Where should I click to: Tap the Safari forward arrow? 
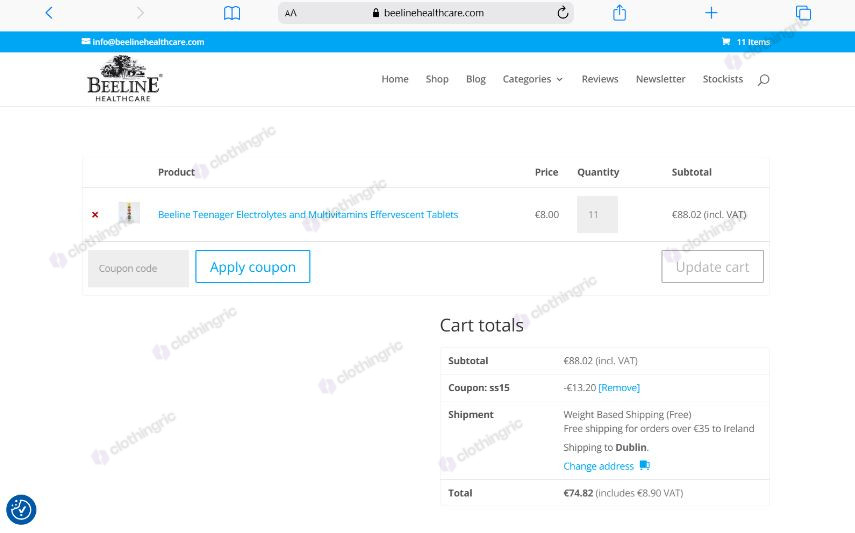point(140,13)
